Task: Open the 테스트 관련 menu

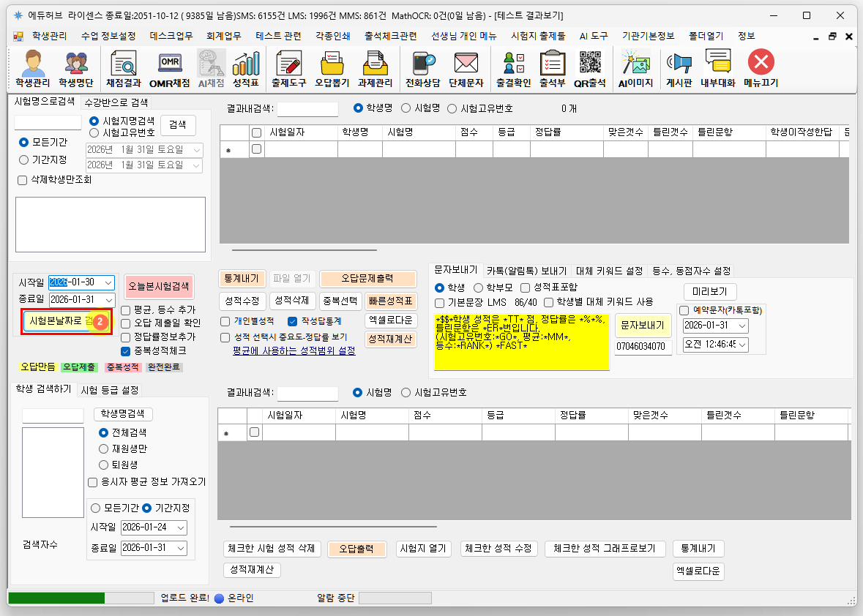Action: tap(278, 36)
